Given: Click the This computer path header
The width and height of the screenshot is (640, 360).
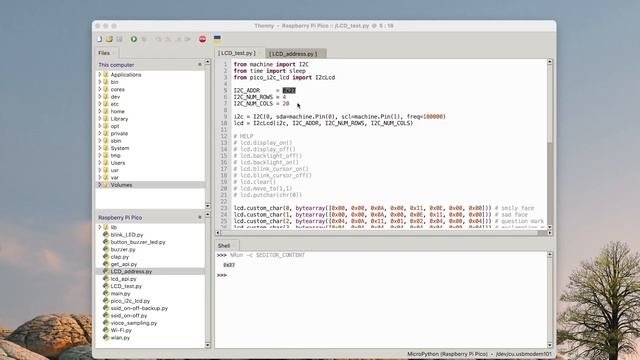Looking at the screenshot, I should pos(116,65).
